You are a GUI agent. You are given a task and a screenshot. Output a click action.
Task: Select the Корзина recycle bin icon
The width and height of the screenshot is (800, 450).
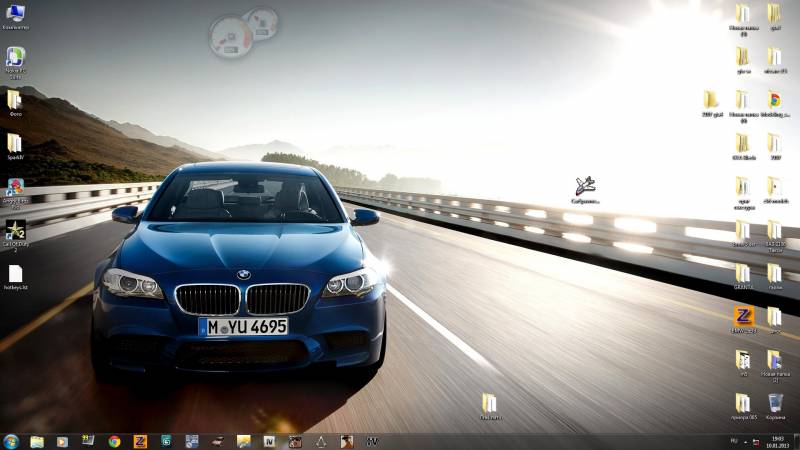coord(775,406)
